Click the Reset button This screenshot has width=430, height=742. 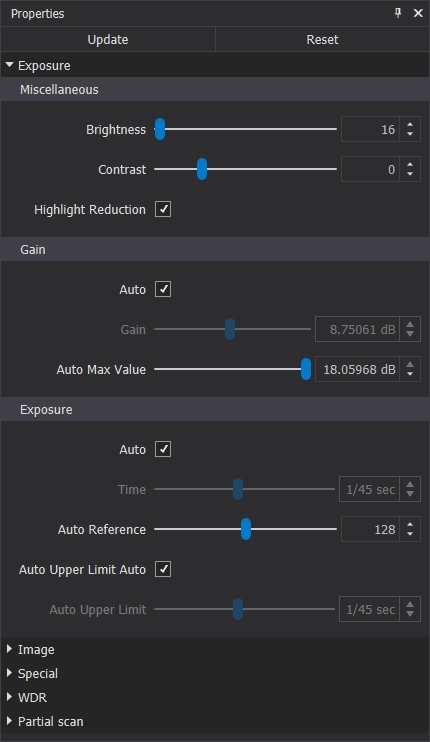(x=323, y=39)
